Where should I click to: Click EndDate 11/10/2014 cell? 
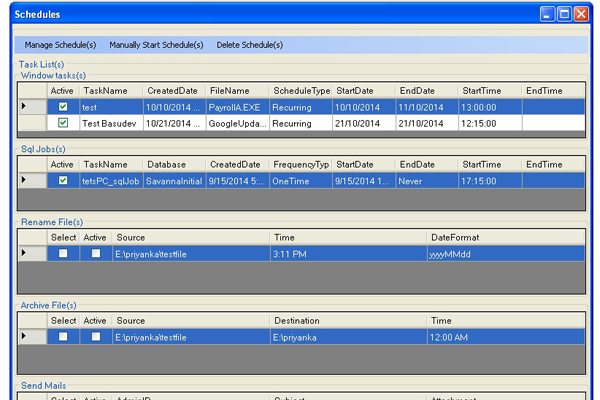pyautogui.click(x=427, y=107)
